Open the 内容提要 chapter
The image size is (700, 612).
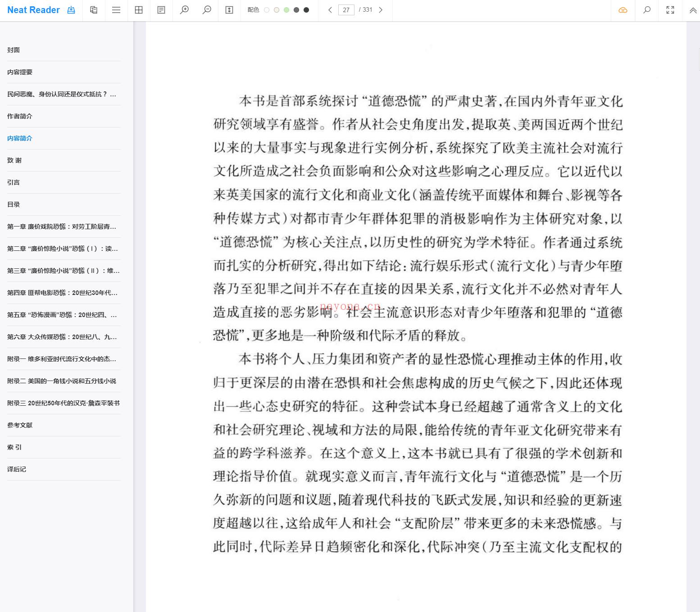coord(20,72)
